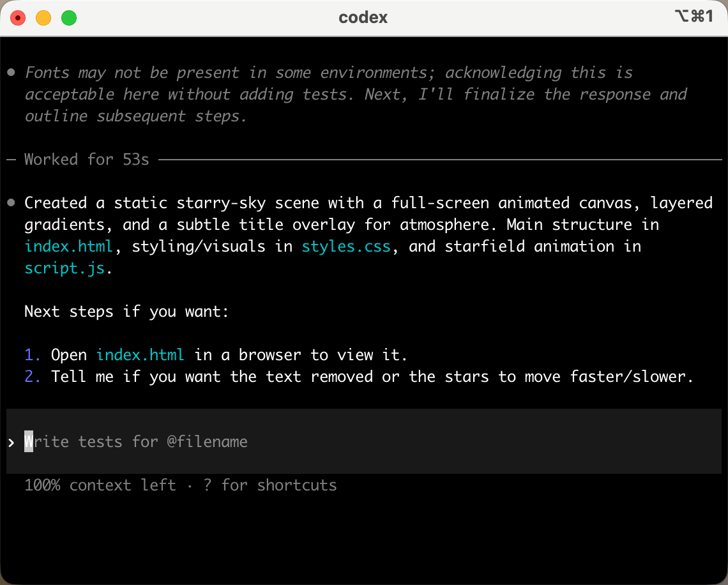Click the Worked for 53s divider label
Image resolution: width=728 pixels, height=585 pixels.
[87, 159]
